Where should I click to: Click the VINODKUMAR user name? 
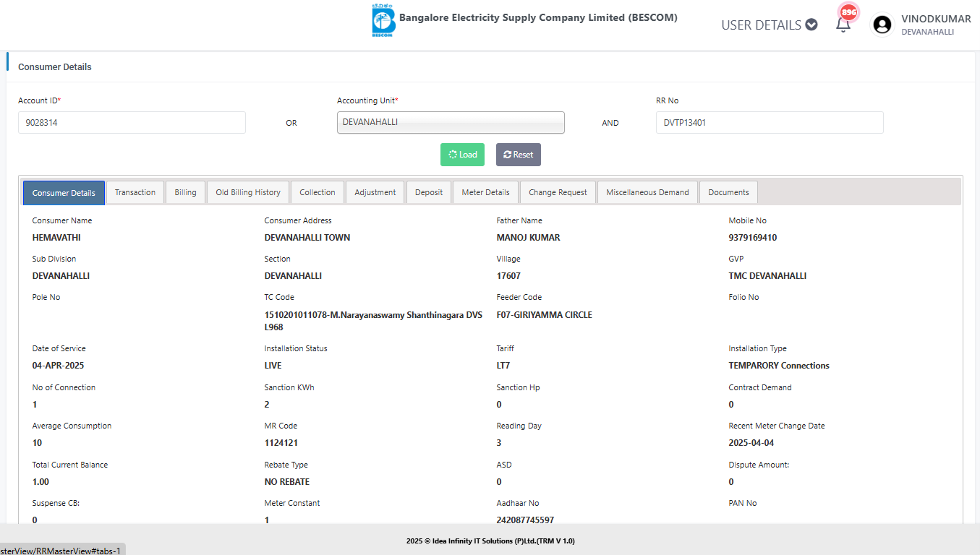tap(936, 19)
